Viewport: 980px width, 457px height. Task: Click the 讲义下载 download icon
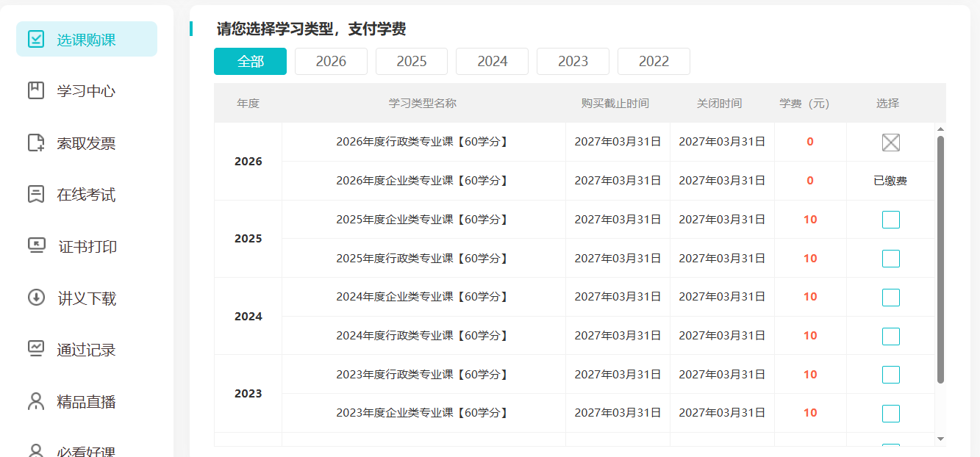[x=36, y=298]
